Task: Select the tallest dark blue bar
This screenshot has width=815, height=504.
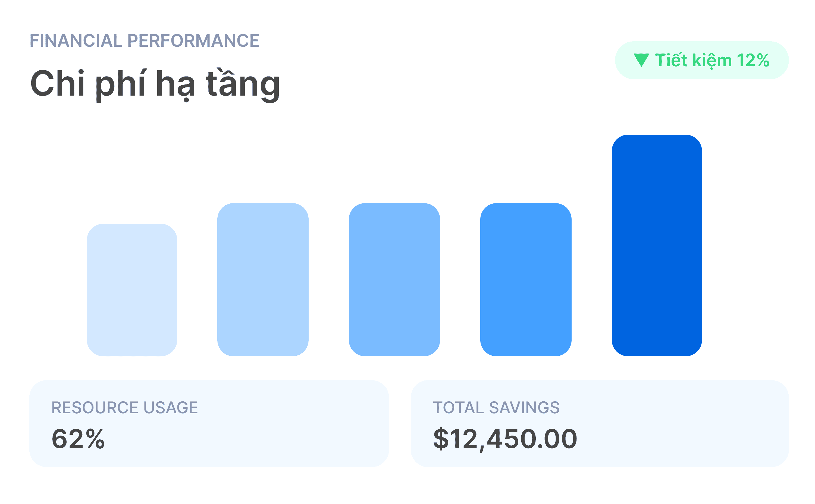Action: coord(657,245)
